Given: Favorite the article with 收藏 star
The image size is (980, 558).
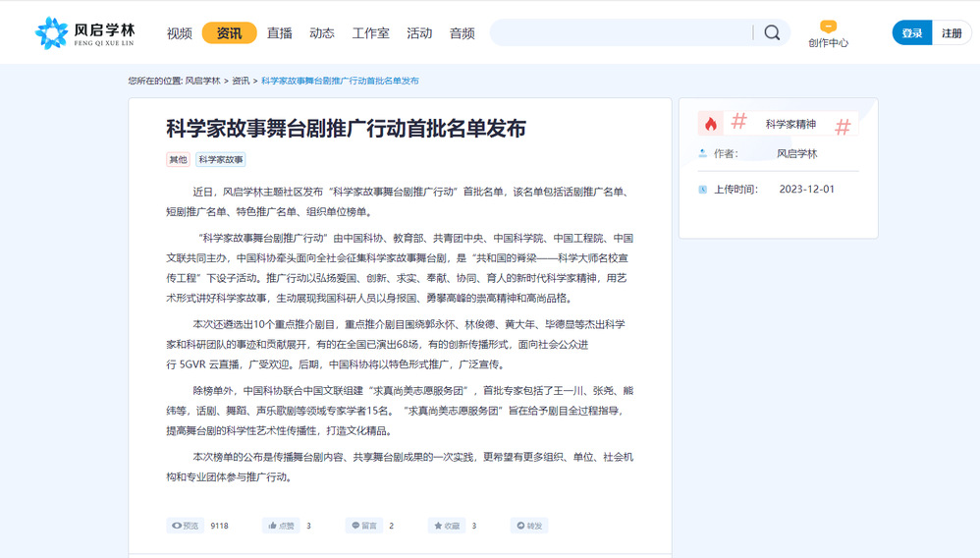Looking at the screenshot, I should click(x=447, y=526).
